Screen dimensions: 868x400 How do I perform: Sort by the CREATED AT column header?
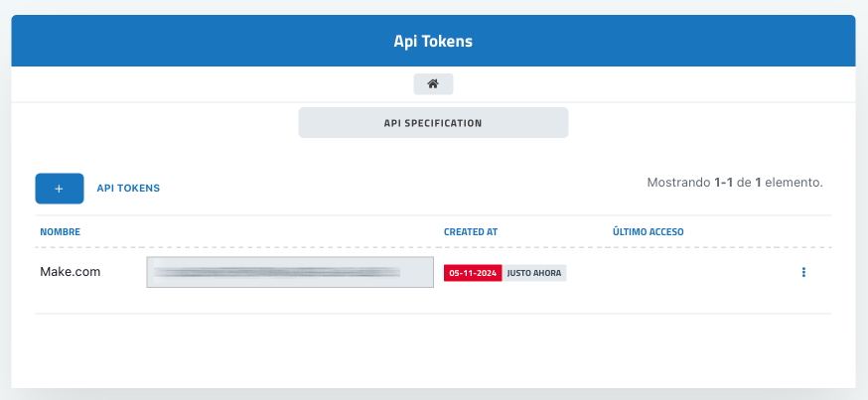pos(471,232)
